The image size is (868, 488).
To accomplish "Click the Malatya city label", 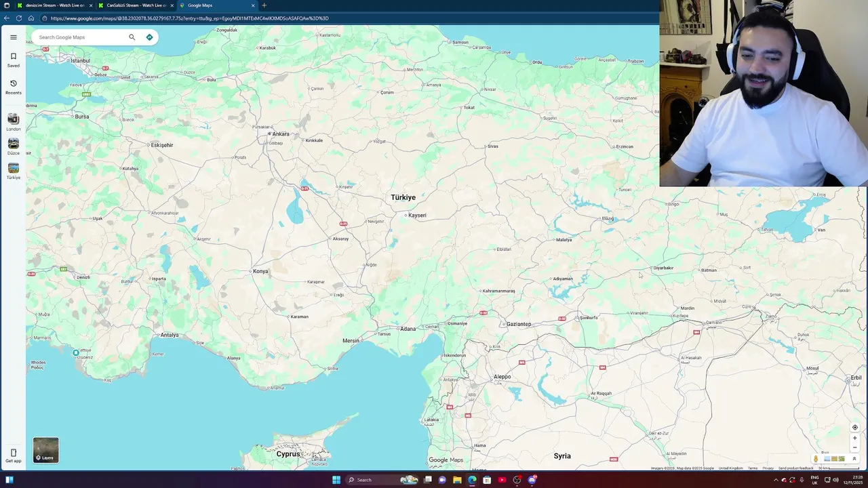I will coord(564,240).
